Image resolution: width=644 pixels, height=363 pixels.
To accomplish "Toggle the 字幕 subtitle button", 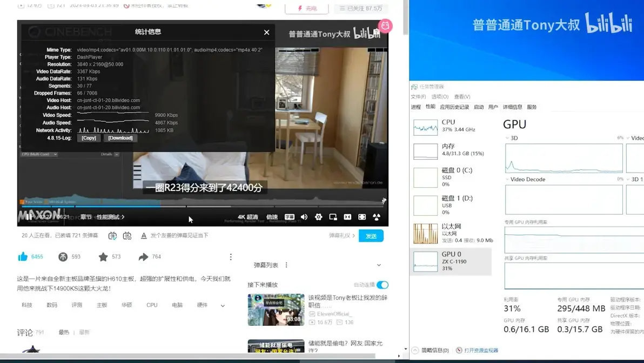I will click(x=290, y=217).
